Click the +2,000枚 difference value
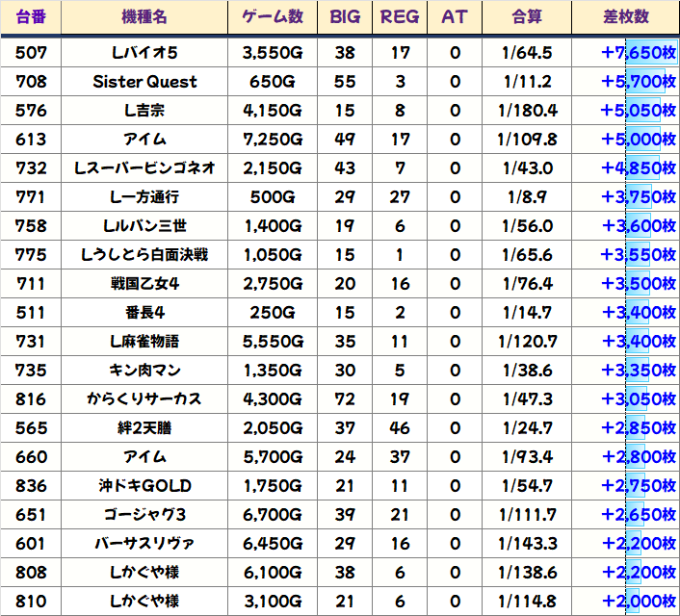680x616 pixels. click(x=639, y=602)
